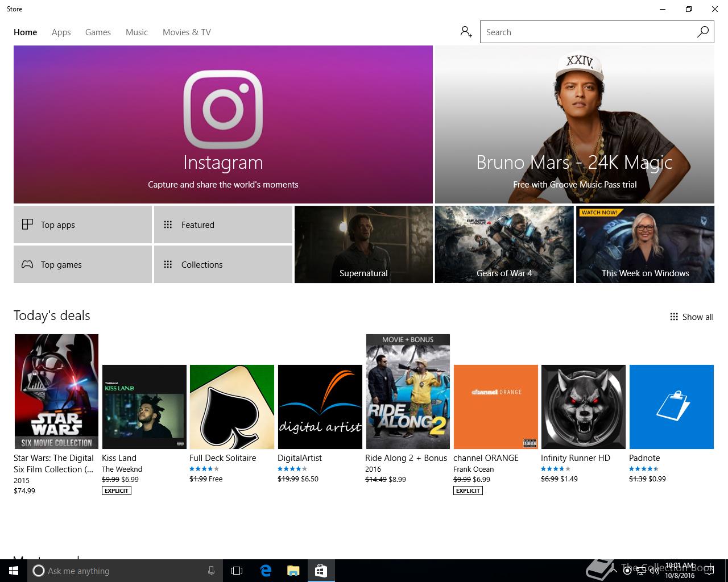Open the account sign-in icon
Viewport: 728px width, 582px height.
(x=466, y=32)
